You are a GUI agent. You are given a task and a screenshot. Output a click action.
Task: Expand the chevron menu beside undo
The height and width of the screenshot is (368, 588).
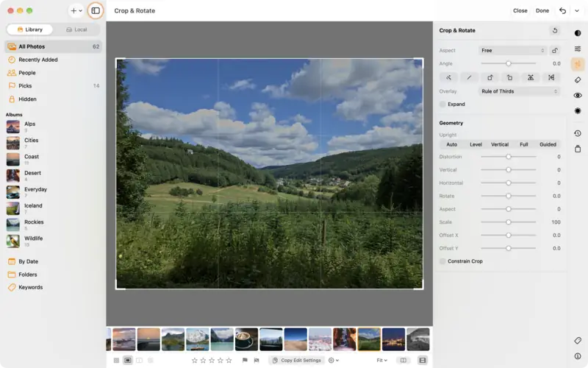click(577, 10)
